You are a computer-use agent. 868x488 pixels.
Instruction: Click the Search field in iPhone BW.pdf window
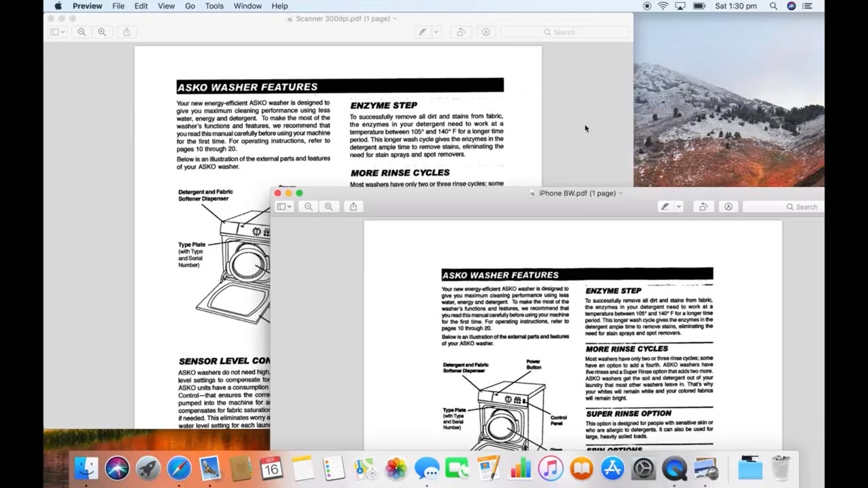(x=783, y=207)
